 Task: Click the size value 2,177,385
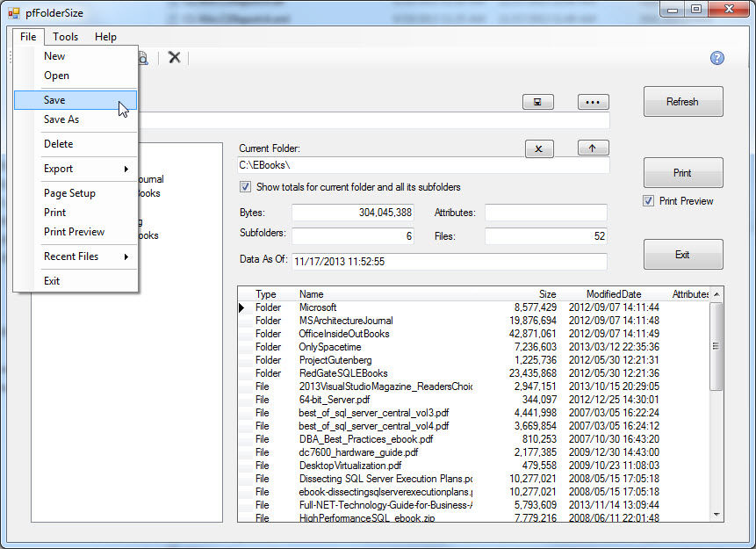[x=536, y=452]
